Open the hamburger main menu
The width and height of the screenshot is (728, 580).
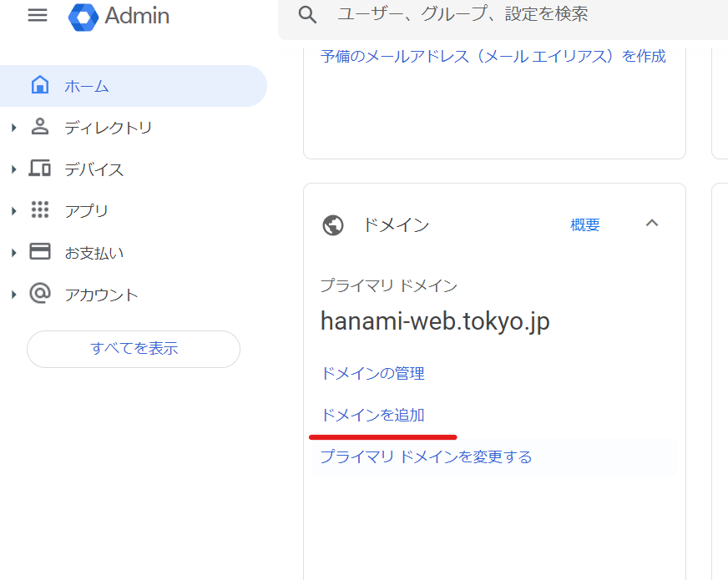pos(38,15)
